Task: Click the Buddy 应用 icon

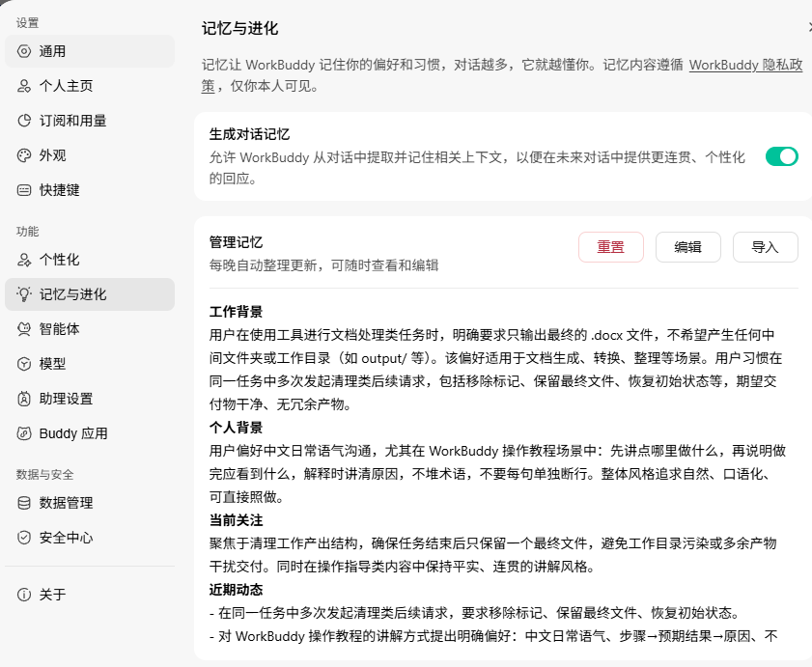Action: (24, 433)
